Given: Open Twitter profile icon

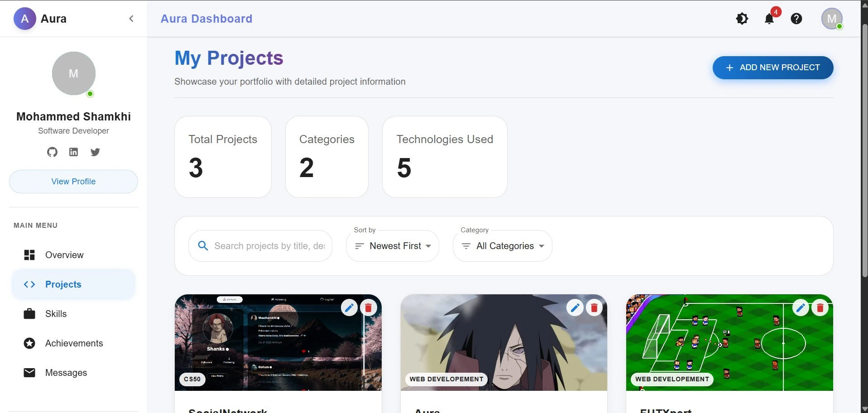Looking at the screenshot, I should pos(95,152).
